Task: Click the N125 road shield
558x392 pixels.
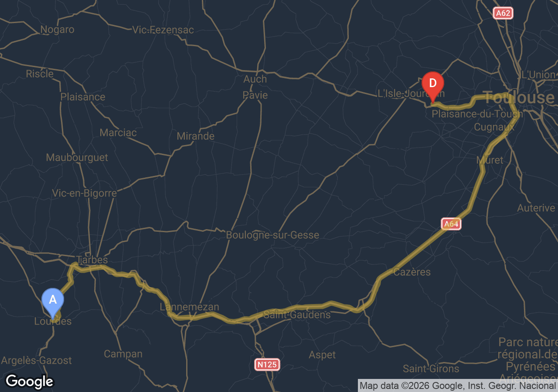Action: pyautogui.click(x=267, y=365)
